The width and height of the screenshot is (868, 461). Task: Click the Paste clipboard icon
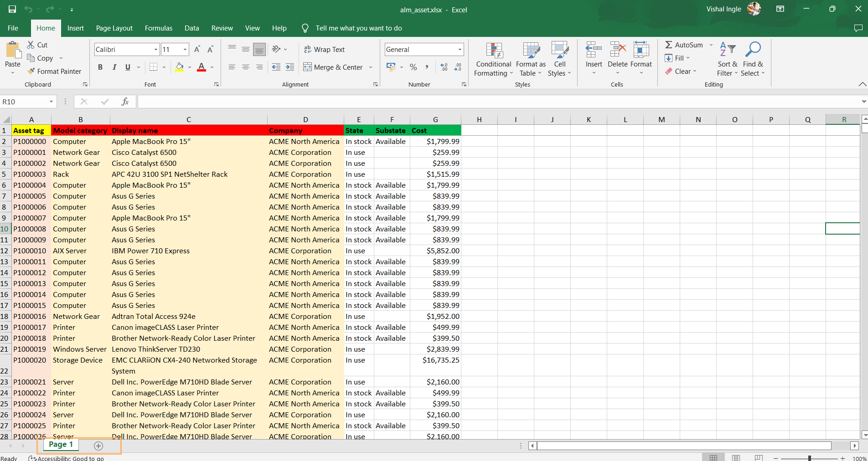(x=13, y=50)
